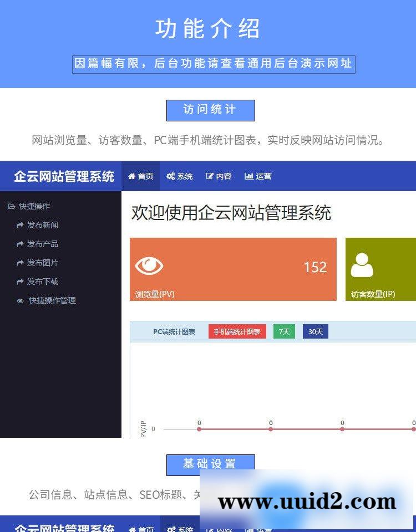The height and width of the screenshot is (532, 416).
Task: Click the 企云网站管理系统 logo title
Action: 64,176
